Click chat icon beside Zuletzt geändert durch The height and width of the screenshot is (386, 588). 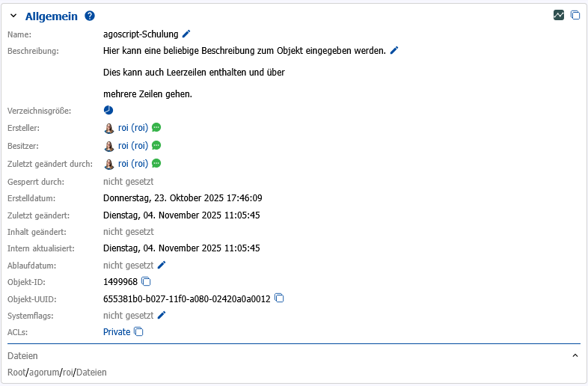pos(156,163)
